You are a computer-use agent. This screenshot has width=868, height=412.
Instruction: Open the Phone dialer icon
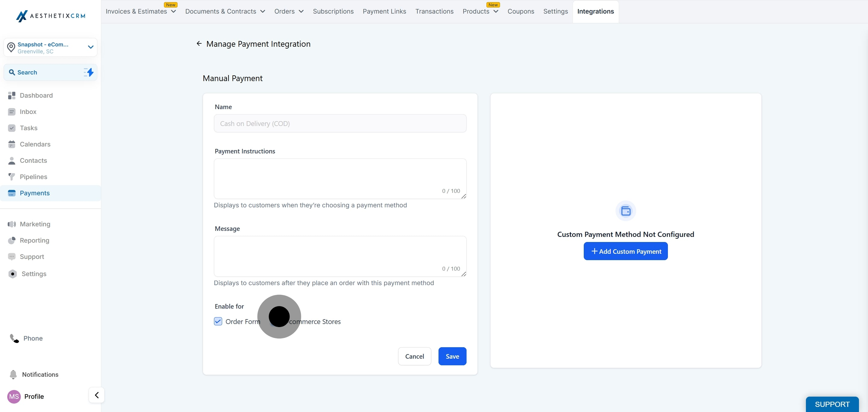click(x=14, y=338)
